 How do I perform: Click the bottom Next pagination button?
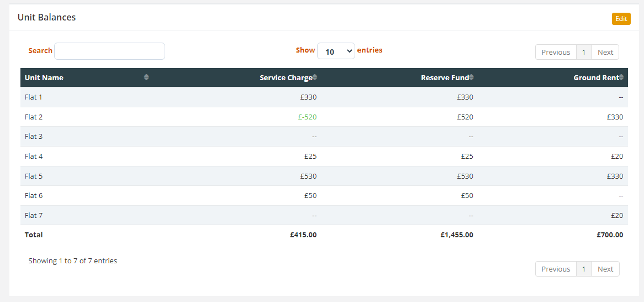tap(605, 269)
